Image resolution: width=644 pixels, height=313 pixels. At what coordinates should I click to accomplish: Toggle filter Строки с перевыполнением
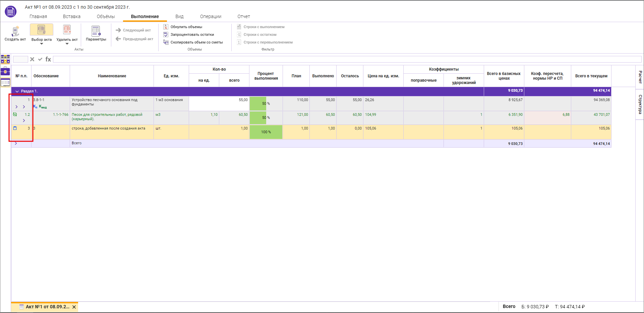coord(268,42)
